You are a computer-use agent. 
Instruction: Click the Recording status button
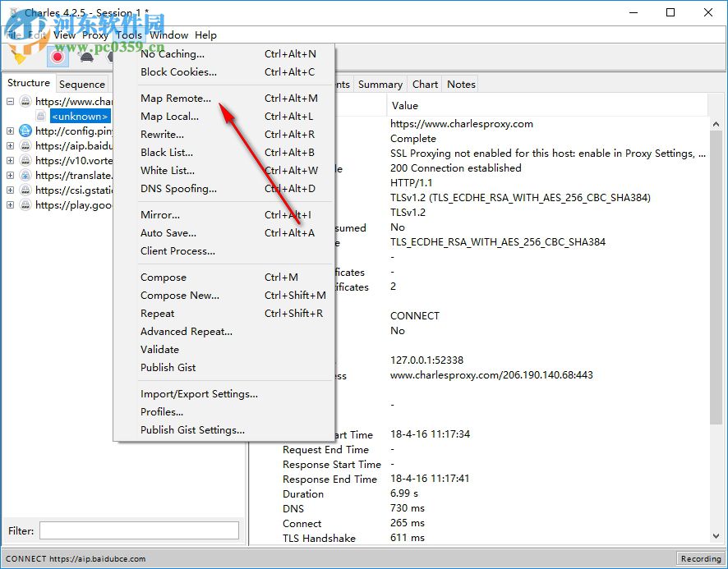pyautogui.click(x=701, y=559)
